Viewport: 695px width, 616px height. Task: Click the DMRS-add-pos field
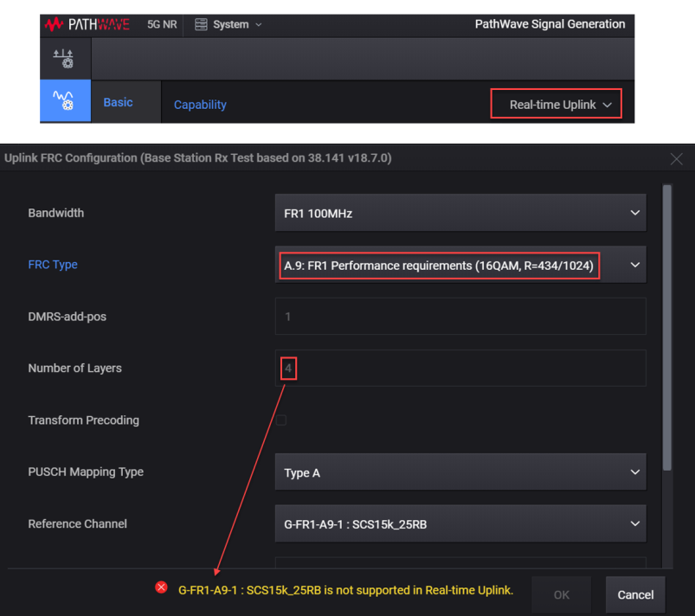pyautogui.click(x=460, y=317)
